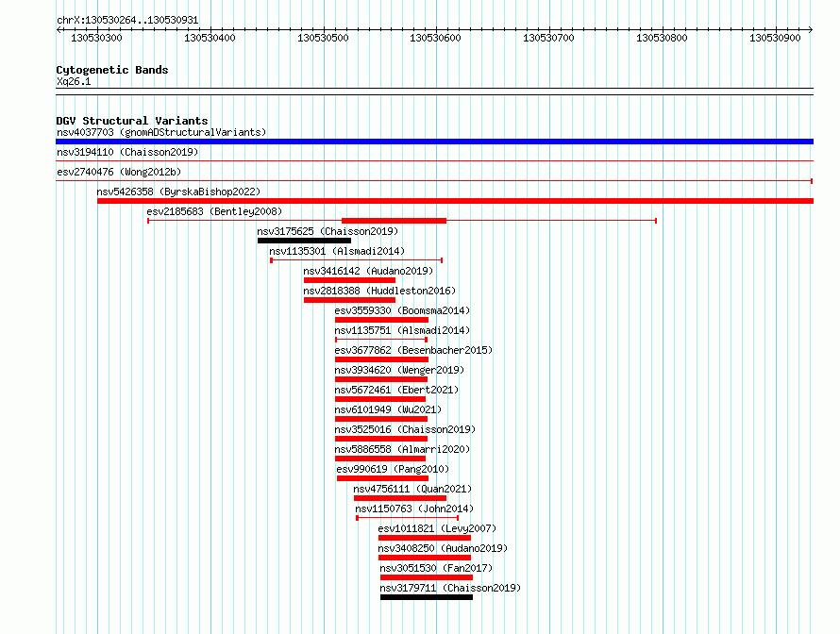This screenshot has width=840, height=634.
Task: Open the nsv3194110 (Chaisson2019) label
Action: pyautogui.click(x=127, y=152)
